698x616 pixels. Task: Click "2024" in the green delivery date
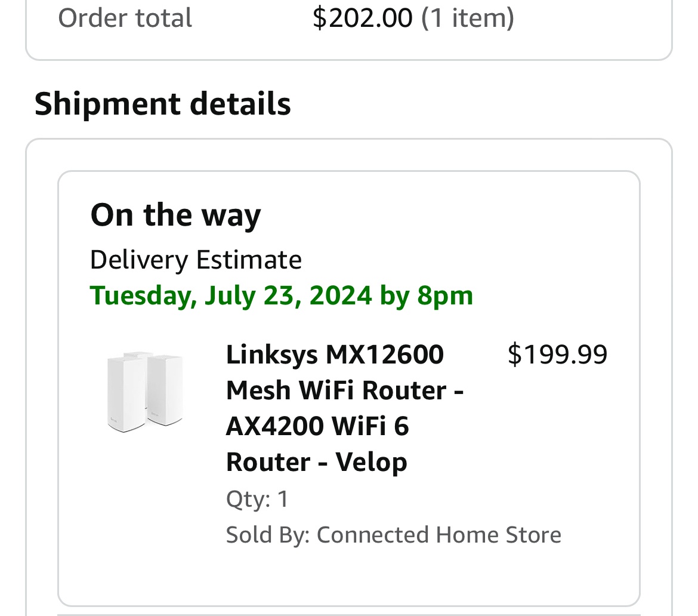pos(341,295)
